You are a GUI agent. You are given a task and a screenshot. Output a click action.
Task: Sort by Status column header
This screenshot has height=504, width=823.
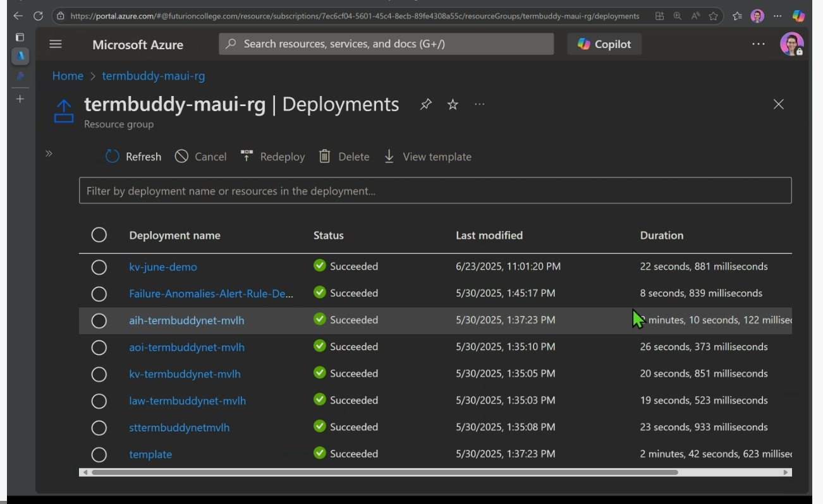(329, 235)
